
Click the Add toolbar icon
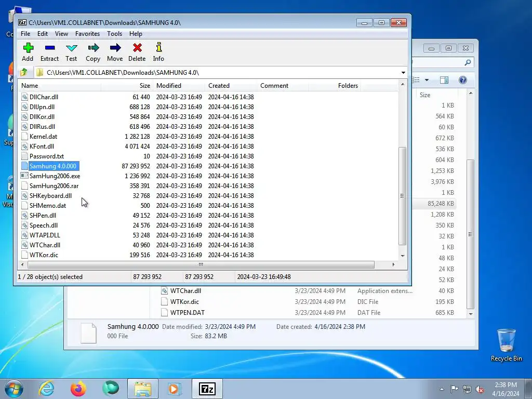[x=28, y=48]
